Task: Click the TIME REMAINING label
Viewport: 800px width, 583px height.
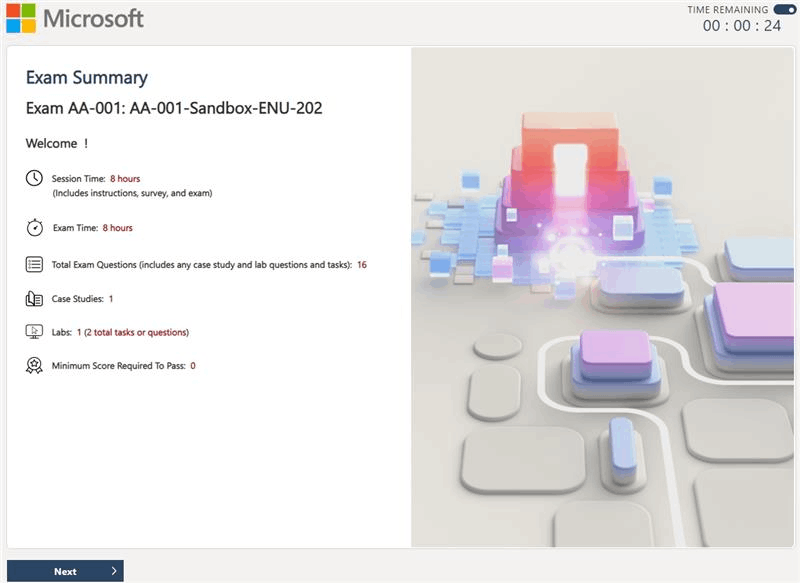Action: [728, 10]
